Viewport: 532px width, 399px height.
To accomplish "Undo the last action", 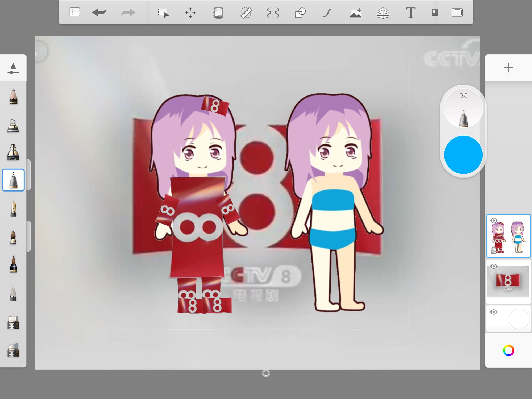I will pos(99,13).
